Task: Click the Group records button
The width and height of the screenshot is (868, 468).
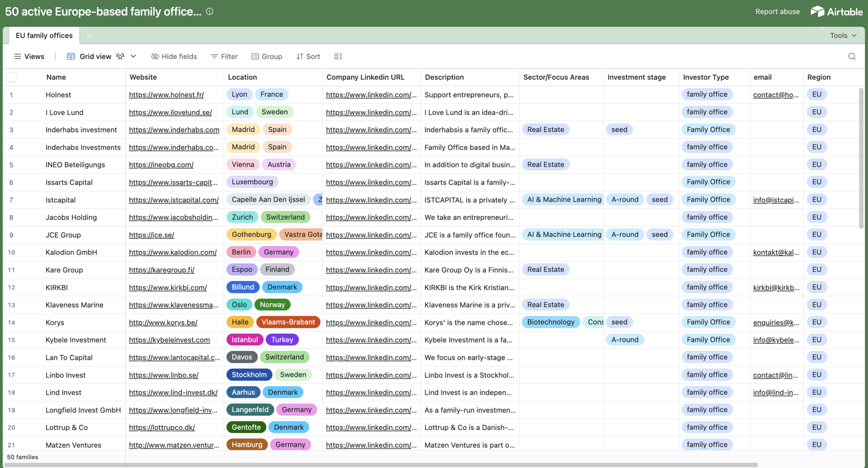Action: click(x=267, y=57)
